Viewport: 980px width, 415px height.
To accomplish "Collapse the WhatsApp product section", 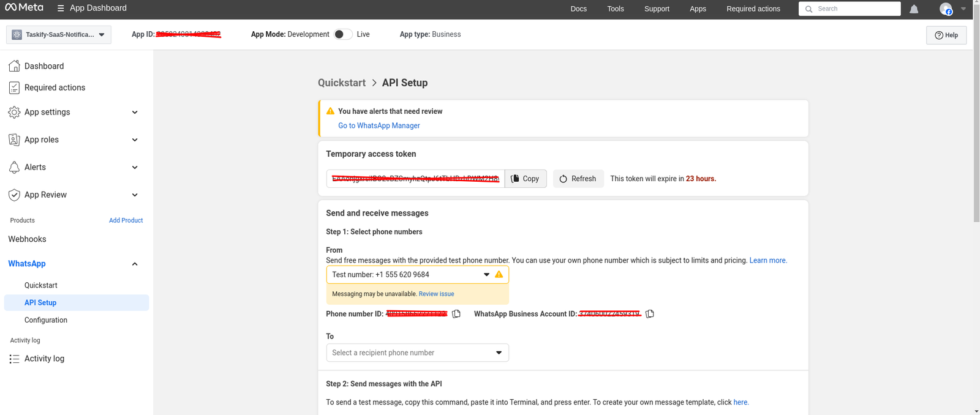I will point(135,264).
